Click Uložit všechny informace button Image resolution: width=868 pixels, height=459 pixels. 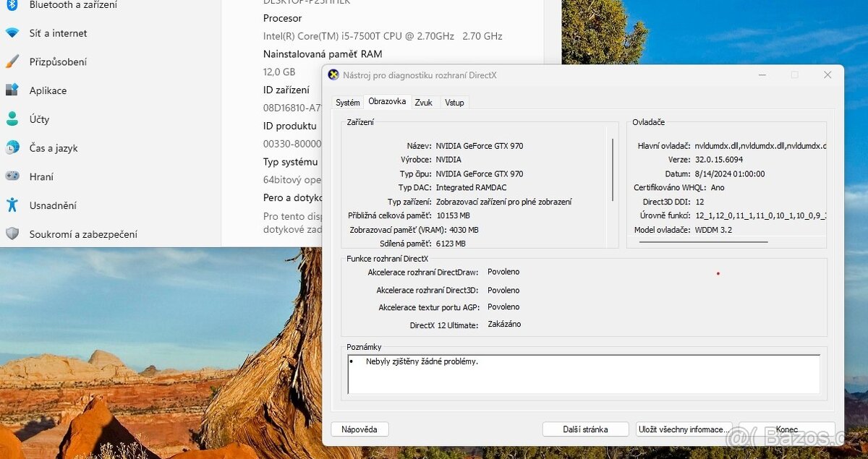point(684,429)
